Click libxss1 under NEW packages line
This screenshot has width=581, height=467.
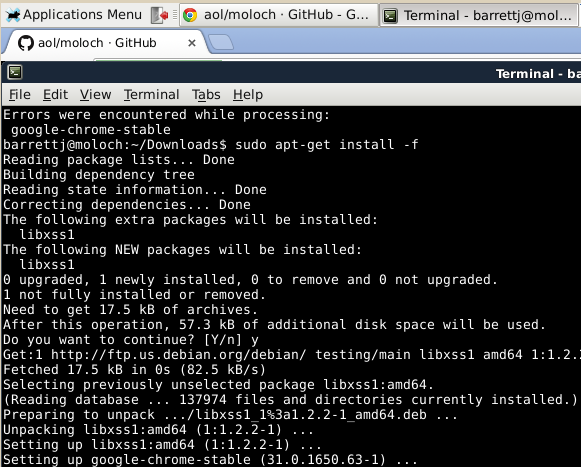click(47, 265)
